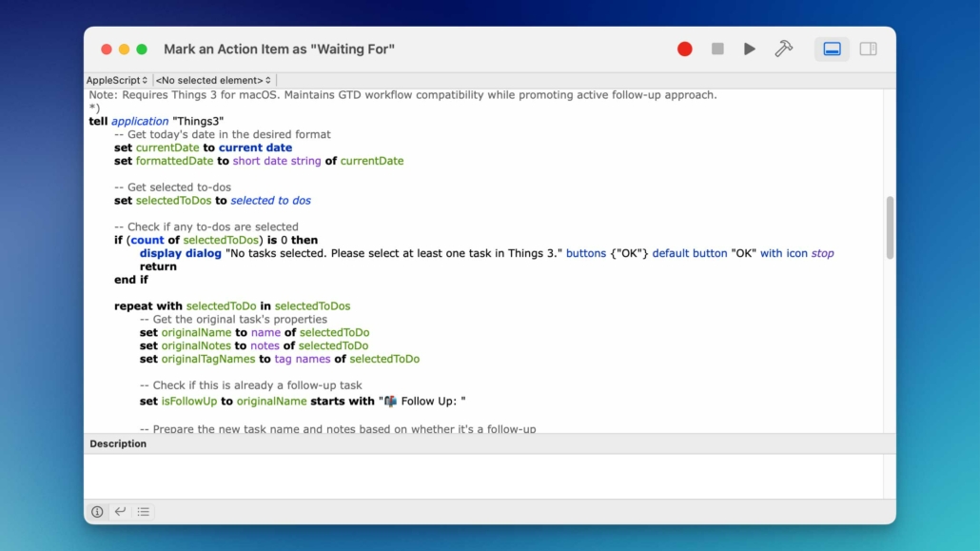Run the script with the play button
980x551 pixels.
750,49
